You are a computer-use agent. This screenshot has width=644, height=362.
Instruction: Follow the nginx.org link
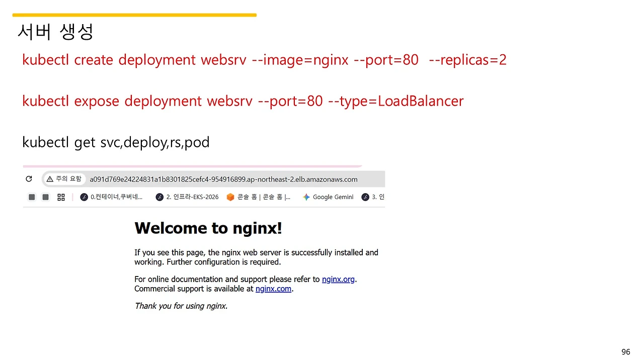point(339,279)
